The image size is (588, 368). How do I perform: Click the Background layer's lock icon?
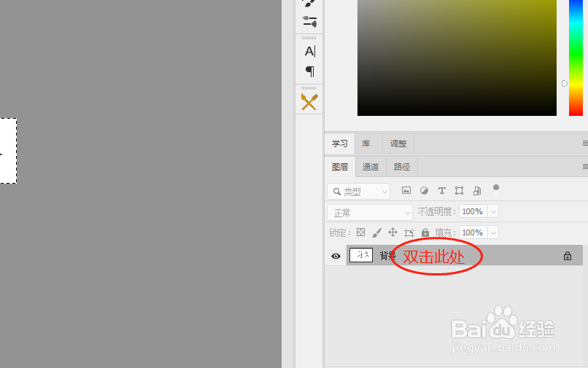click(x=568, y=256)
